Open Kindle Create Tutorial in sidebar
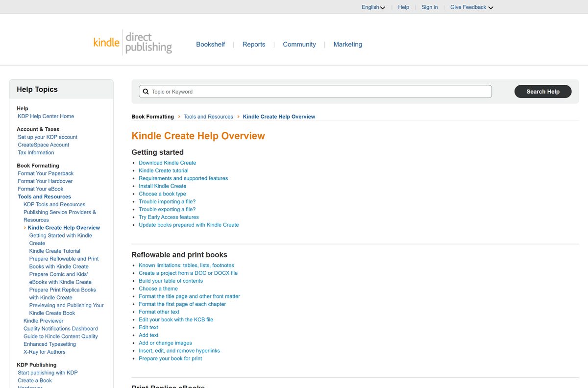The height and width of the screenshot is (388, 588). click(55, 251)
